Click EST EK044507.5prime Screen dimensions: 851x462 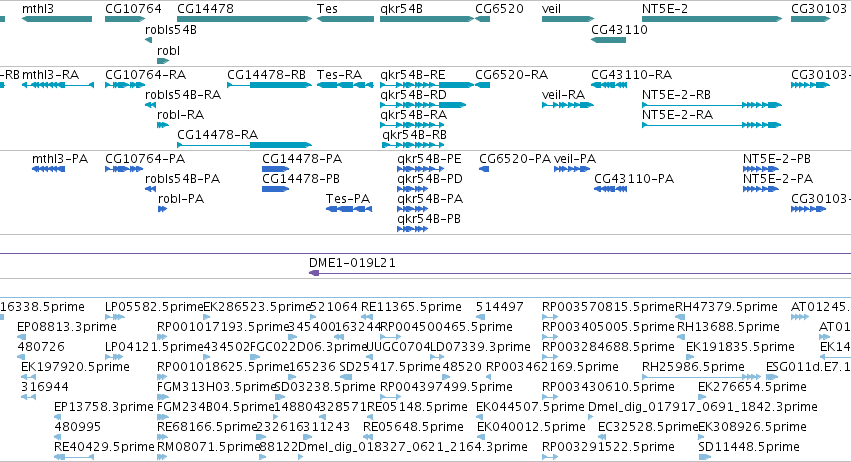point(480,417)
